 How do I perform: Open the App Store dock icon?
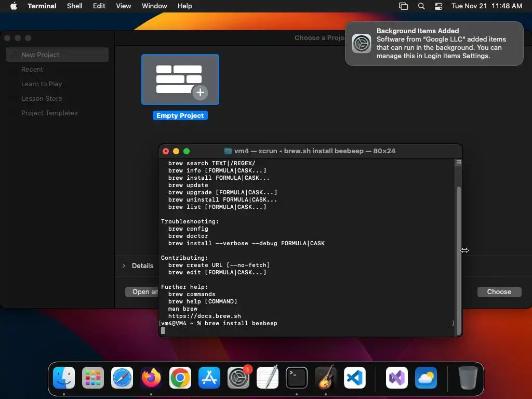[x=209, y=377]
